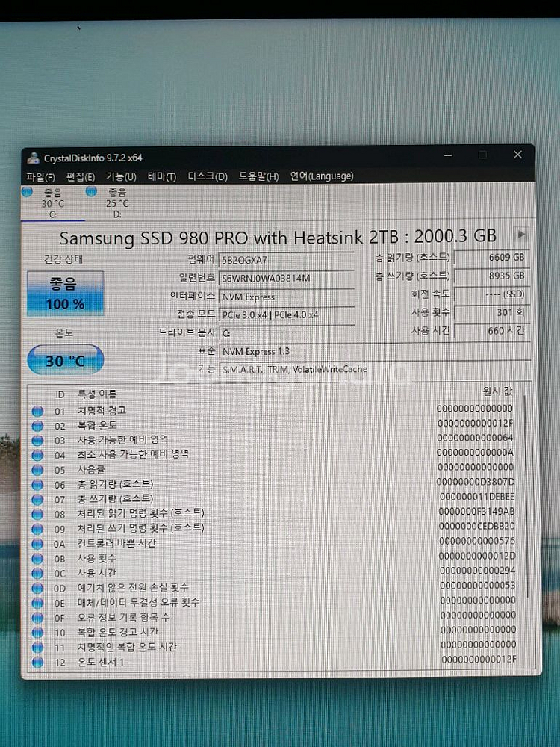
Task: Click the status dot for row 04
Action: [37, 456]
